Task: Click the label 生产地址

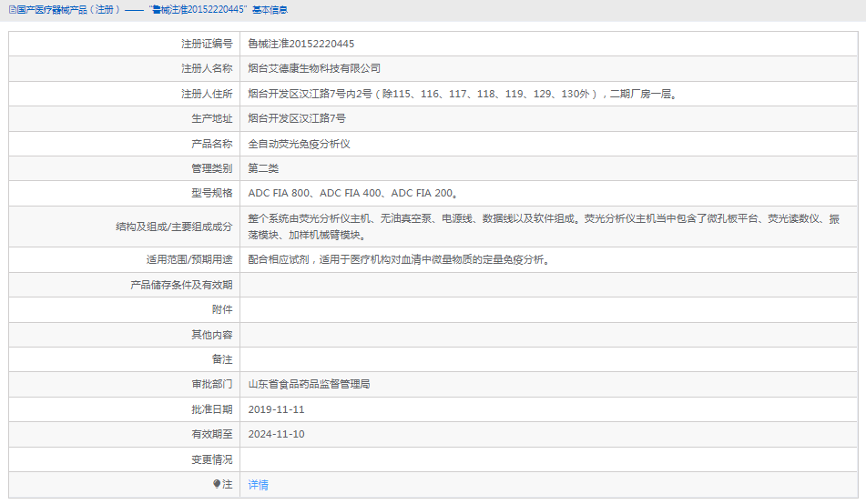Action: (212, 118)
